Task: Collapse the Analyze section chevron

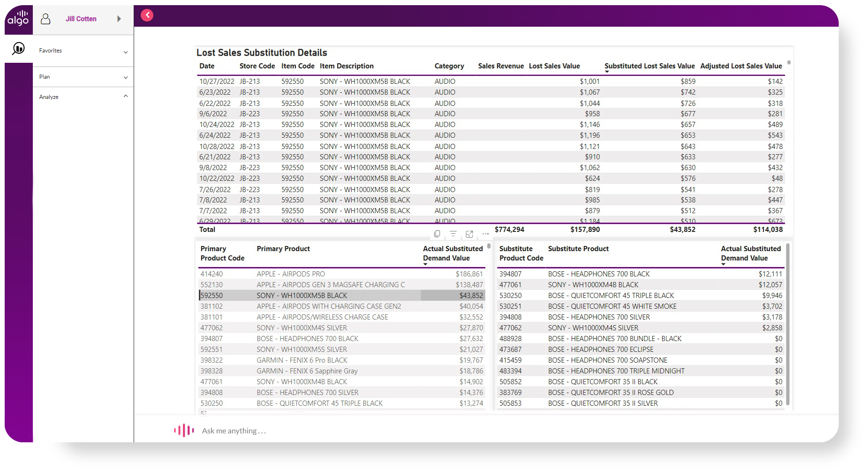Action: tap(126, 96)
